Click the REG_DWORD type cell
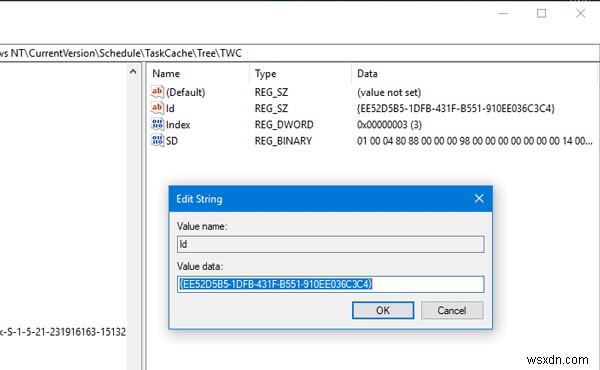This screenshot has height=370, width=600. pyautogui.click(x=284, y=125)
